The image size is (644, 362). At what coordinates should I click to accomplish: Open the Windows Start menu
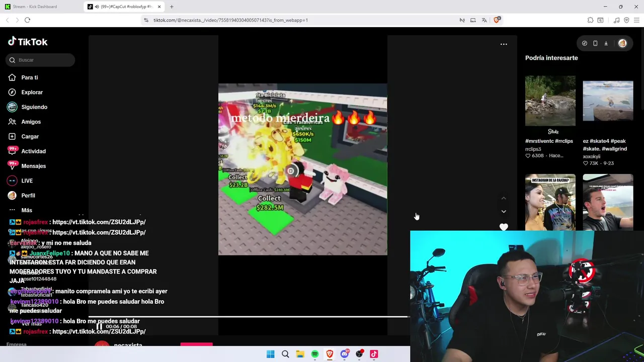pos(270,354)
